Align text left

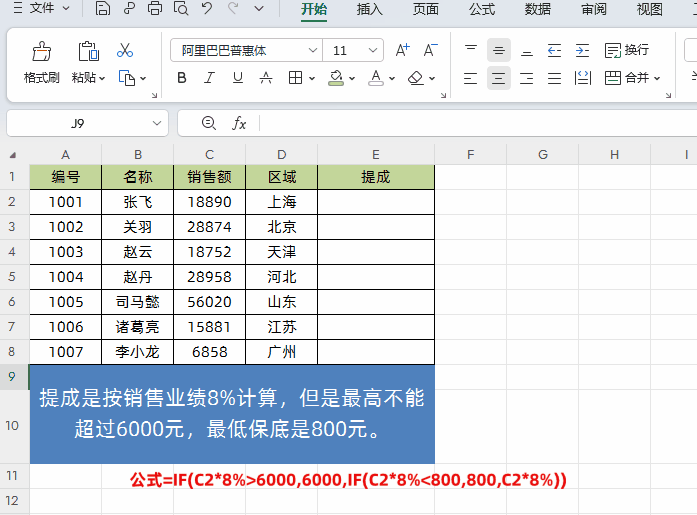pos(470,78)
